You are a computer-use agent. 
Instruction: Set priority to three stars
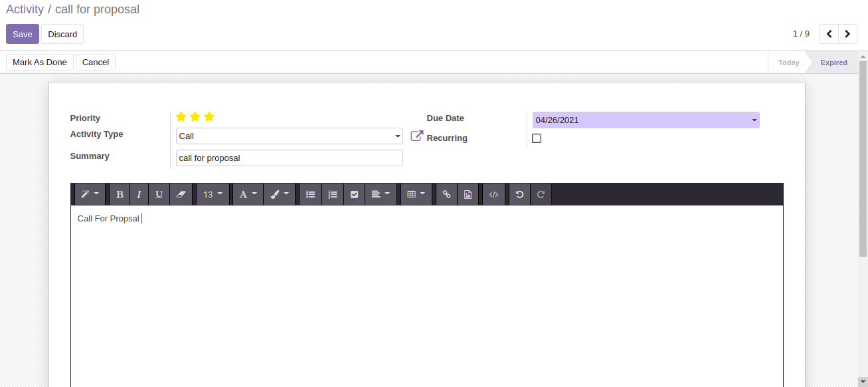point(209,117)
